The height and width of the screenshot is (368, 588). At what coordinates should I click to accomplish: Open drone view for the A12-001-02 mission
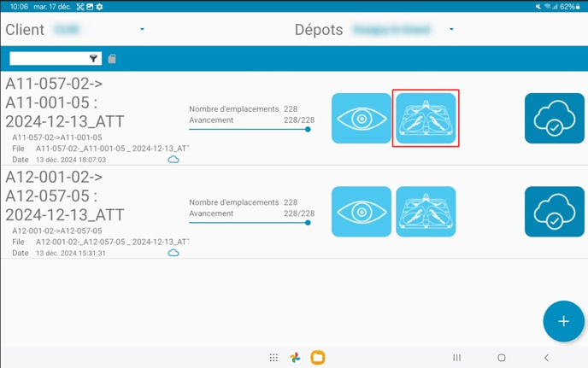pos(426,212)
